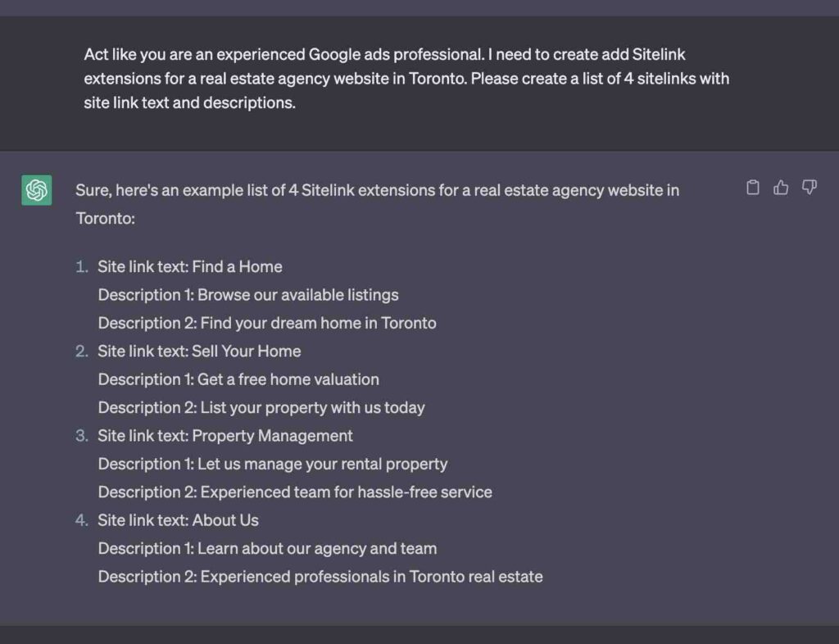Mark the response with thumbs down
839x644 pixels.
[809, 187]
